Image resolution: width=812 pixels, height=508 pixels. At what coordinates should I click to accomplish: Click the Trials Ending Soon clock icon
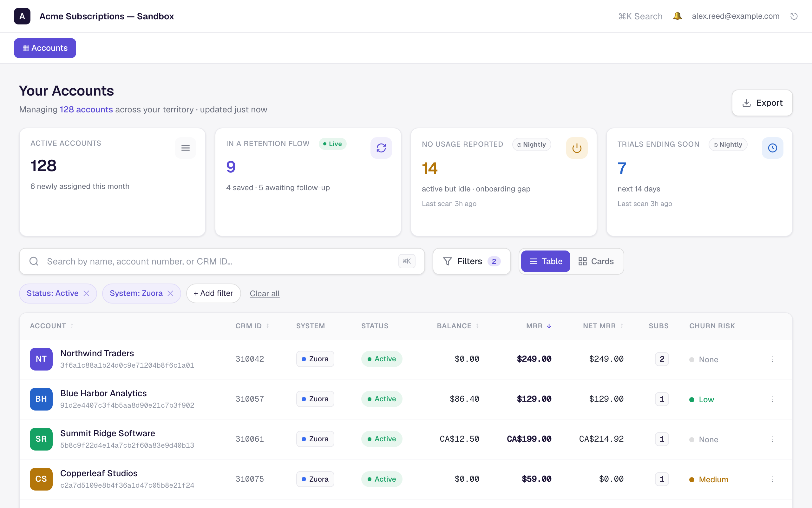click(772, 148)
